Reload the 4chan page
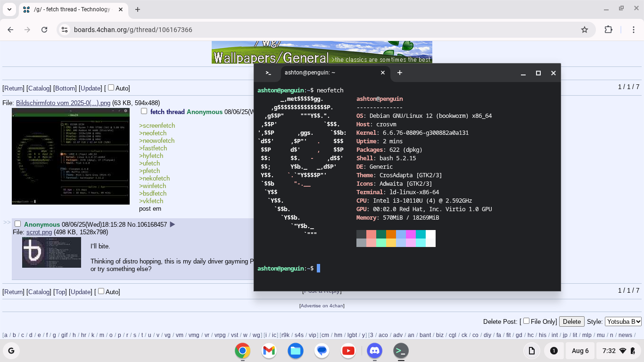 [x=44, y=30]
